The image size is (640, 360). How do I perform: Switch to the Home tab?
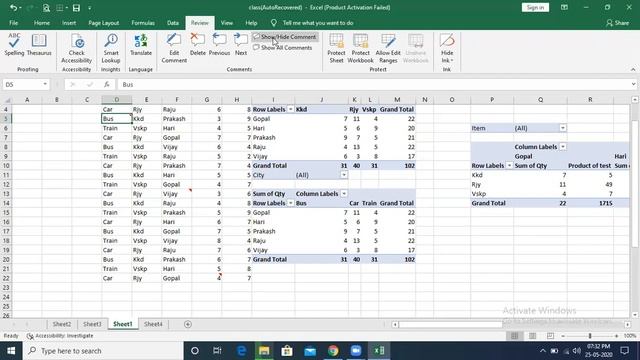click(42, 23)
